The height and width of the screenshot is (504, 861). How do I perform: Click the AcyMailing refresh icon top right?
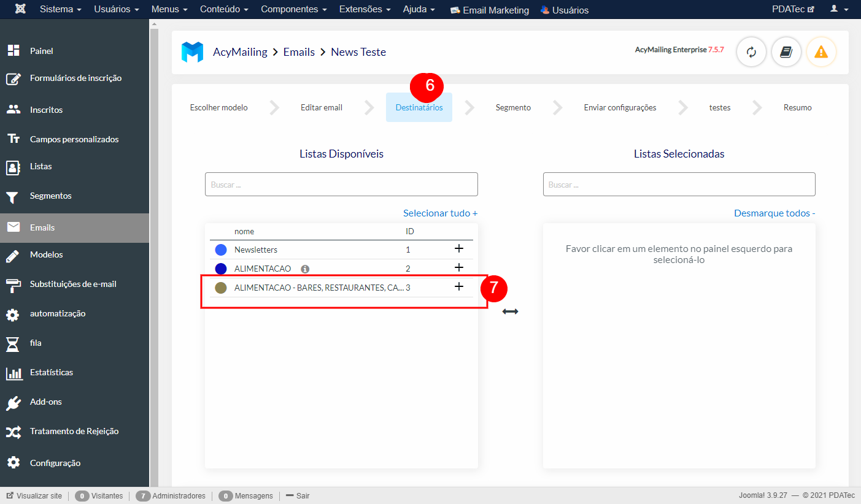click(751, 52)
